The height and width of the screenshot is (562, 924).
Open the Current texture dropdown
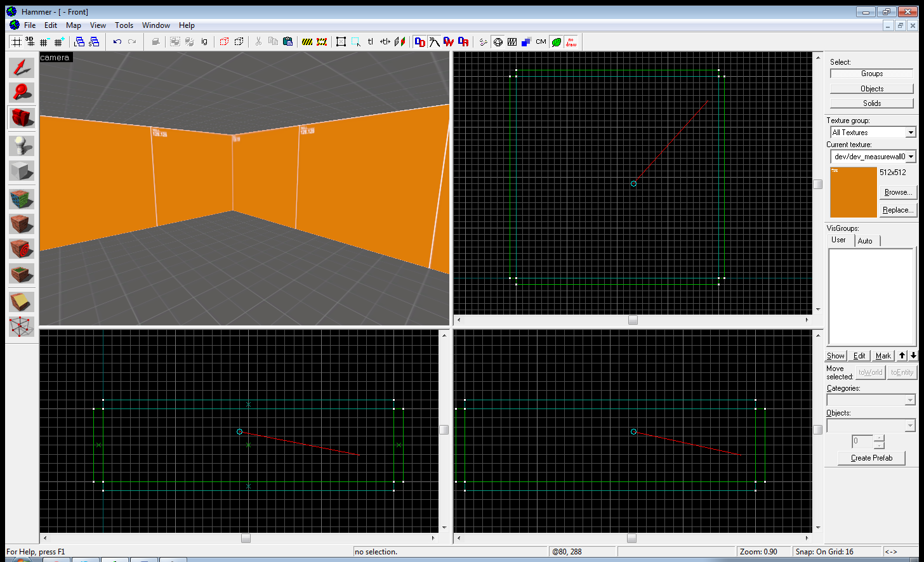click(x=911, y=156)
